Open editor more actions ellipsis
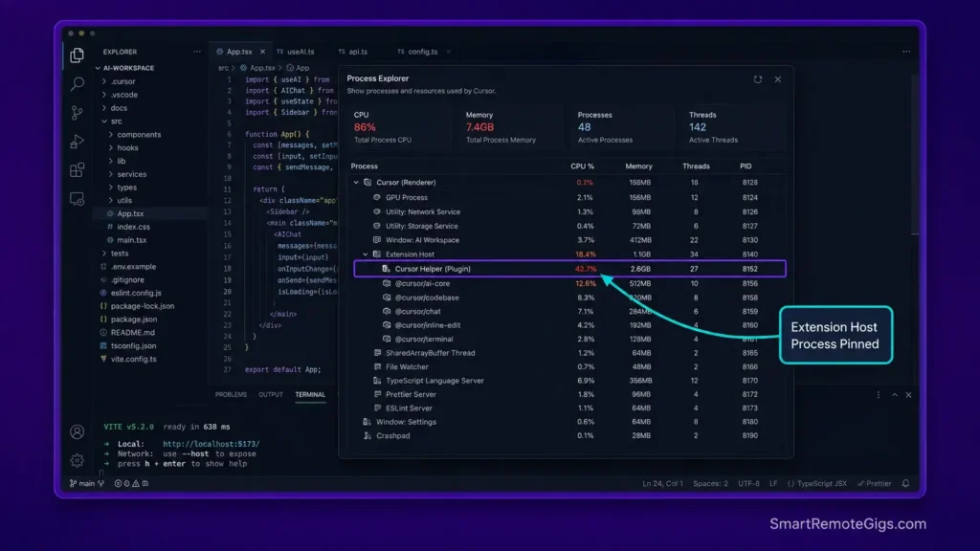 coord(906,52)
